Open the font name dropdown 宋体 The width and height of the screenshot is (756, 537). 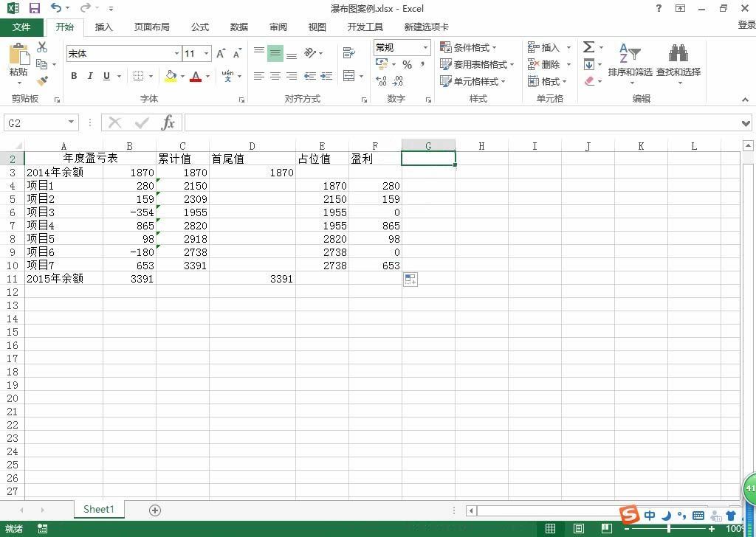pyautogui.click(x=177, y=53)
